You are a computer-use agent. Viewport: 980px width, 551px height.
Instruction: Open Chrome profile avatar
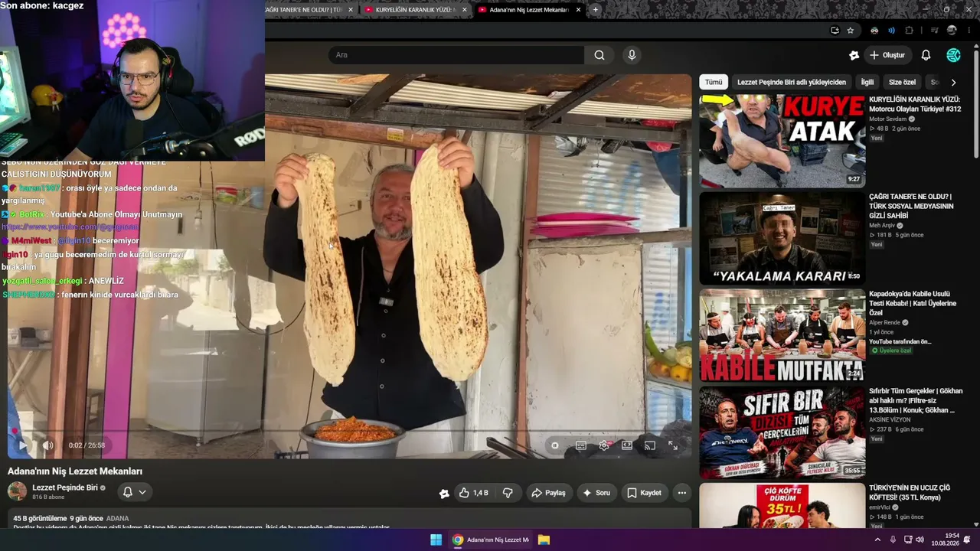point(952,31)
